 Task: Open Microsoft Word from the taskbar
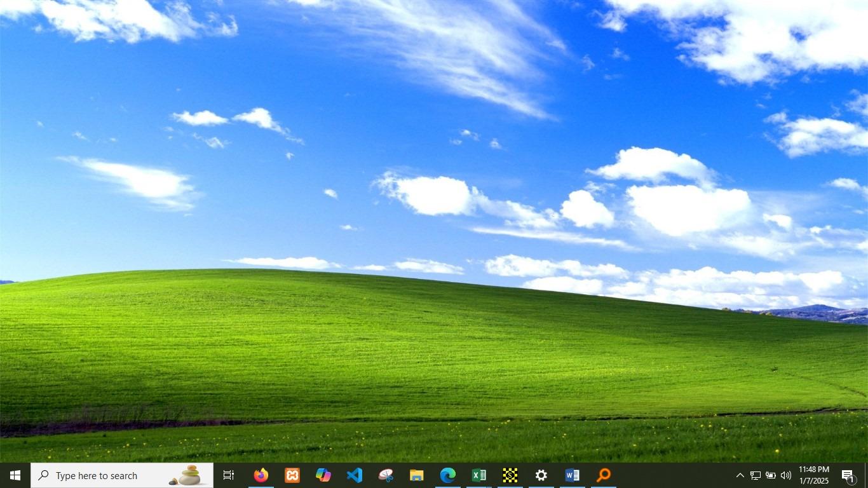point(573,475)
